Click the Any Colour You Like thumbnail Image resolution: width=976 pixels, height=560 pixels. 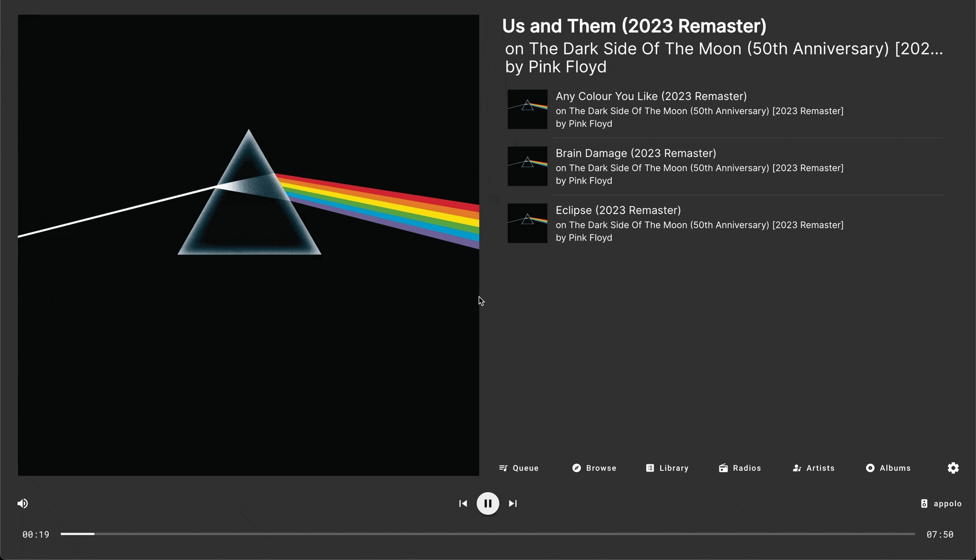pos(527,109)
